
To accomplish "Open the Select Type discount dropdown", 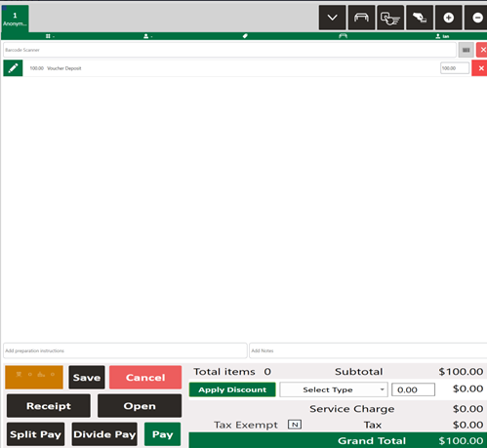I will pyautogui.click(x=334, y=389).
